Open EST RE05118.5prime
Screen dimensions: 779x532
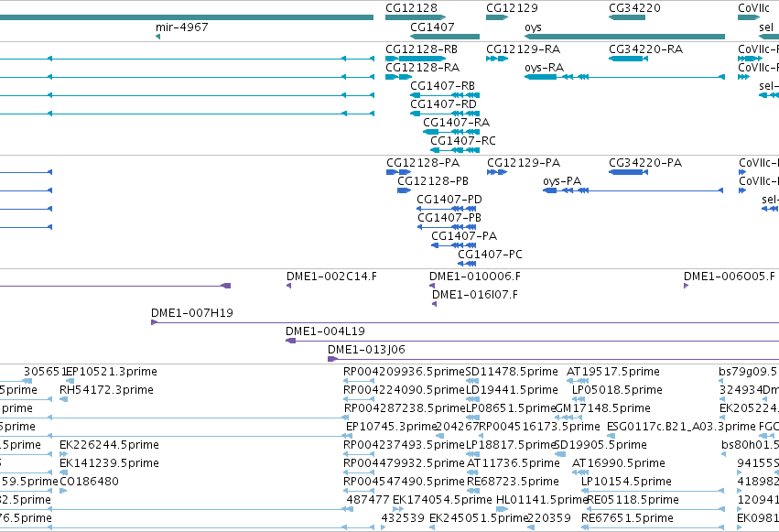coord(633,500)
